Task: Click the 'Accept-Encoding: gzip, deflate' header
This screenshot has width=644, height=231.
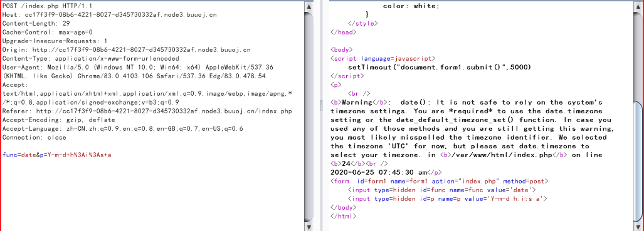Action: click(58, 120)
